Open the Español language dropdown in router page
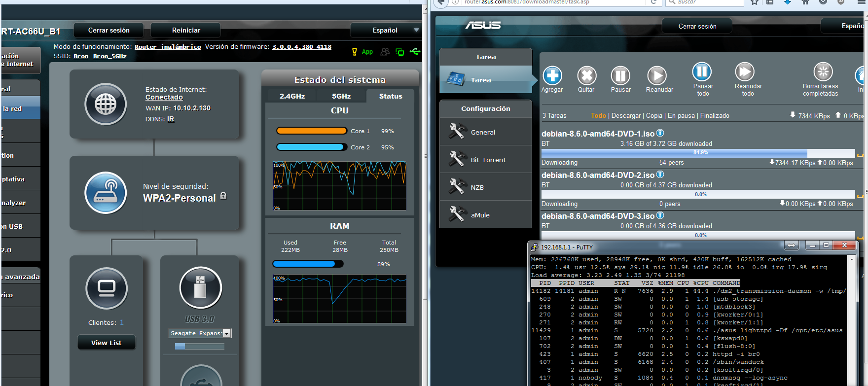 pyautogui.click(x=385, y=30)
